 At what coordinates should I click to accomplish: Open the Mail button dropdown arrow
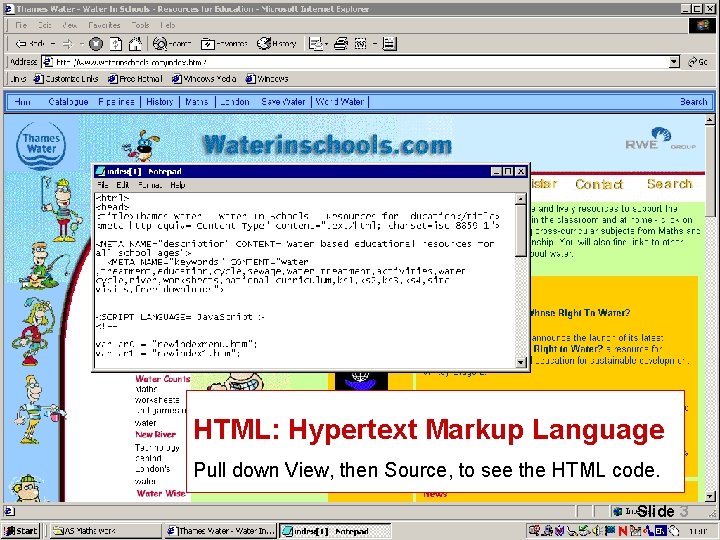point(326,44)
